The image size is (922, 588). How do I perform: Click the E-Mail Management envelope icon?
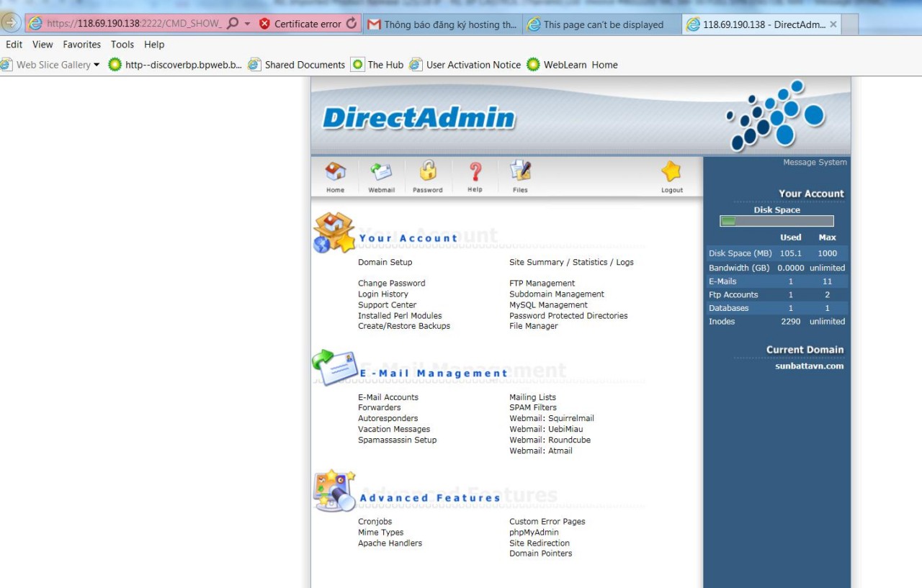click(335, 367)
